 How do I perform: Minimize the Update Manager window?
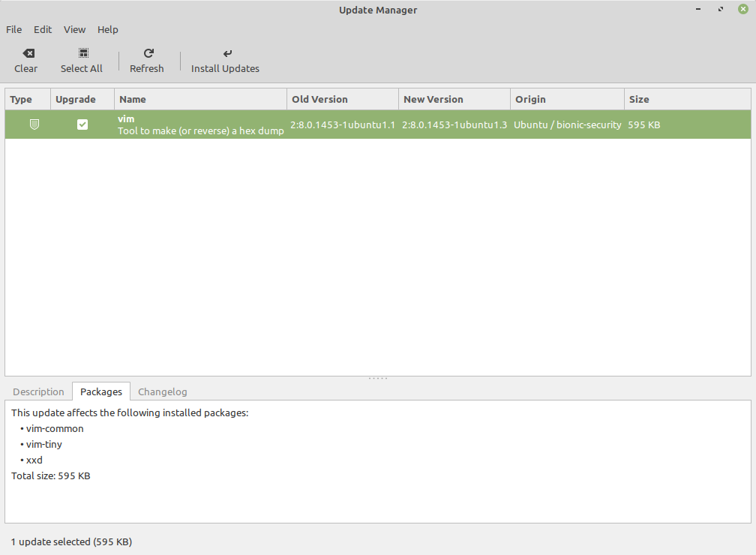click(x=698, y=9)
